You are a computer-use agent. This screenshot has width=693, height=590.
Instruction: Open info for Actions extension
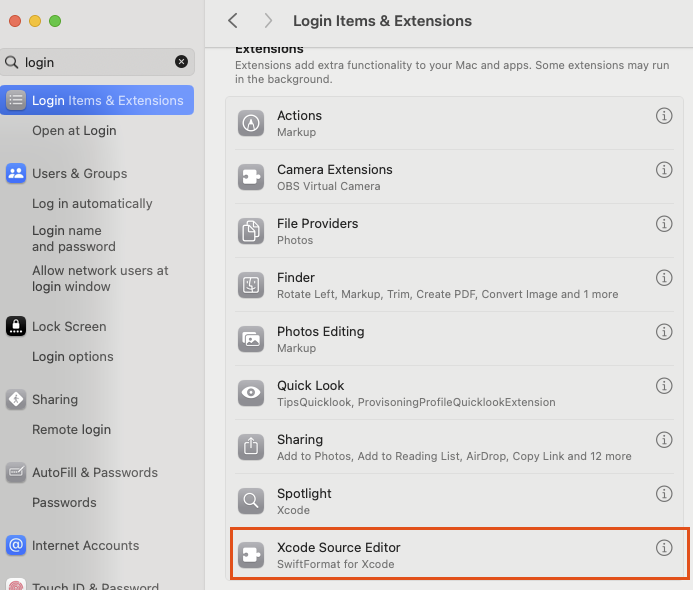[x=663, y=116]
